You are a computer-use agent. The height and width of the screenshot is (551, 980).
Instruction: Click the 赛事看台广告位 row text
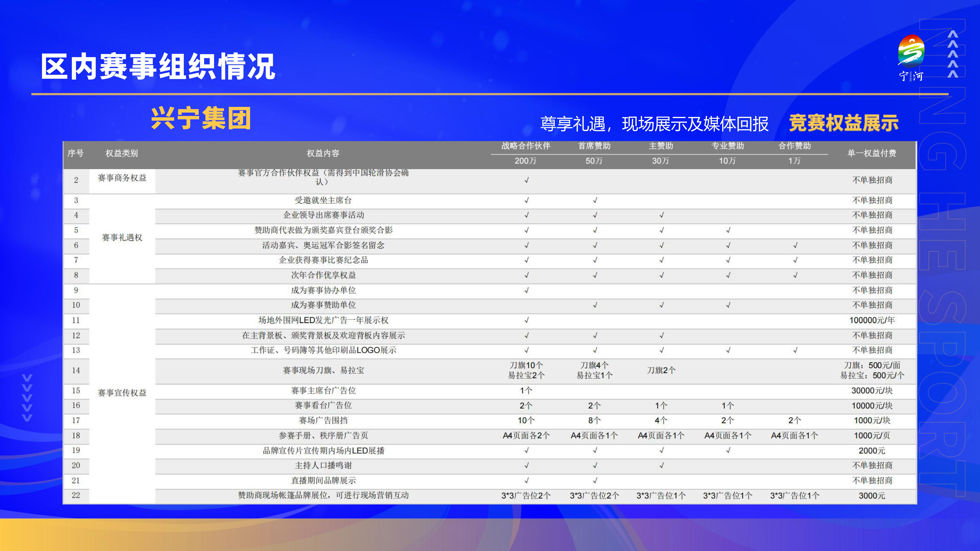[x=323, y=405]
